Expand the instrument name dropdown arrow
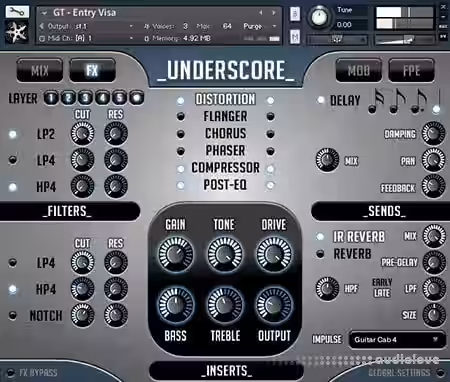The width and height of the screenshot is (450, 382). [x=44, y=13]
